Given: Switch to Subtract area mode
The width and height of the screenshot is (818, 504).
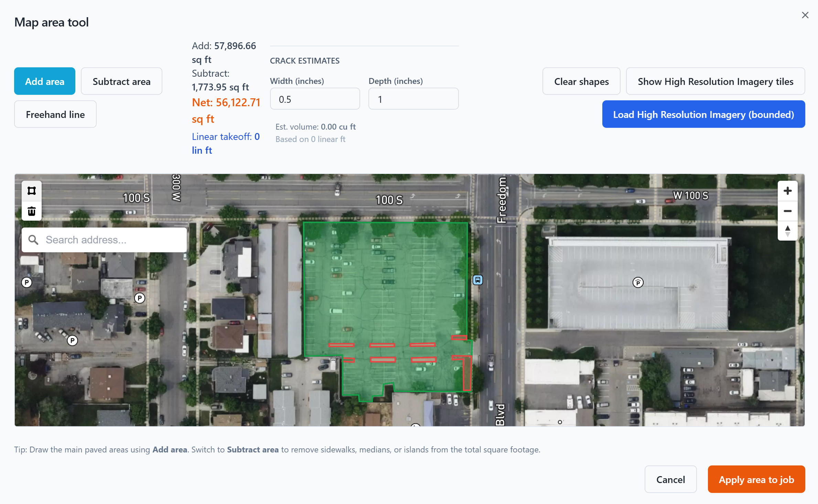Looking at the screenshot, I should pyautogui.click(x=121, y=81).
